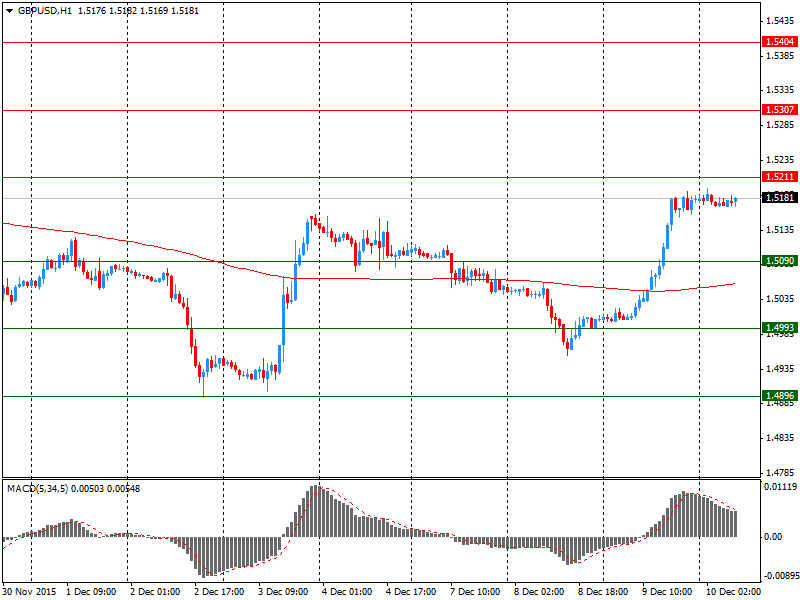Click the 1.5035 price scale value
Viewport: 800px width, 600px height.
click(780, 298)
